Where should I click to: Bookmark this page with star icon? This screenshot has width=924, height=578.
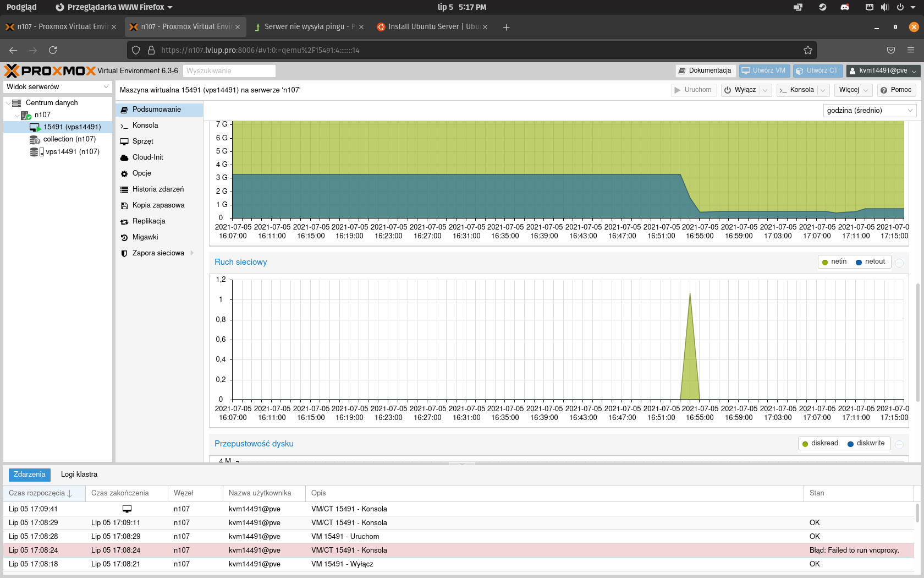pos(807,50)
